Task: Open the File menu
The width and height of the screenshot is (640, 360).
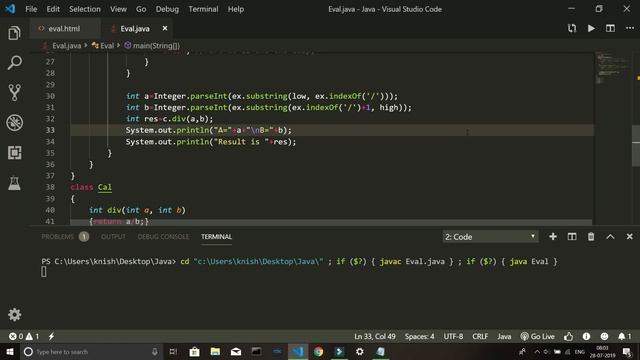Action: [31, 9]
